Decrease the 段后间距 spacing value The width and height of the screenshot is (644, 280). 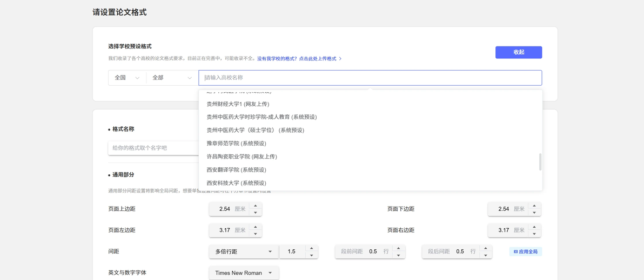[x=486, y=255]
